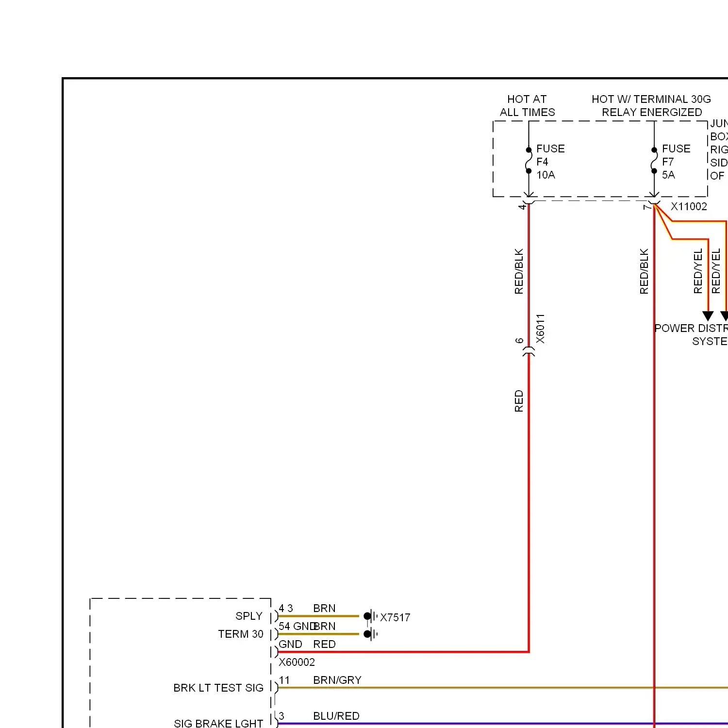Click the ground symbol next to X7517

(371, 616)
